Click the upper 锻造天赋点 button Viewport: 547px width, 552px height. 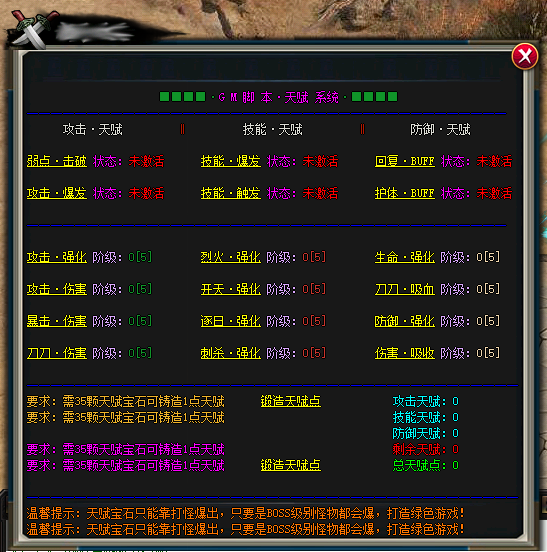[x=291, y=401]
